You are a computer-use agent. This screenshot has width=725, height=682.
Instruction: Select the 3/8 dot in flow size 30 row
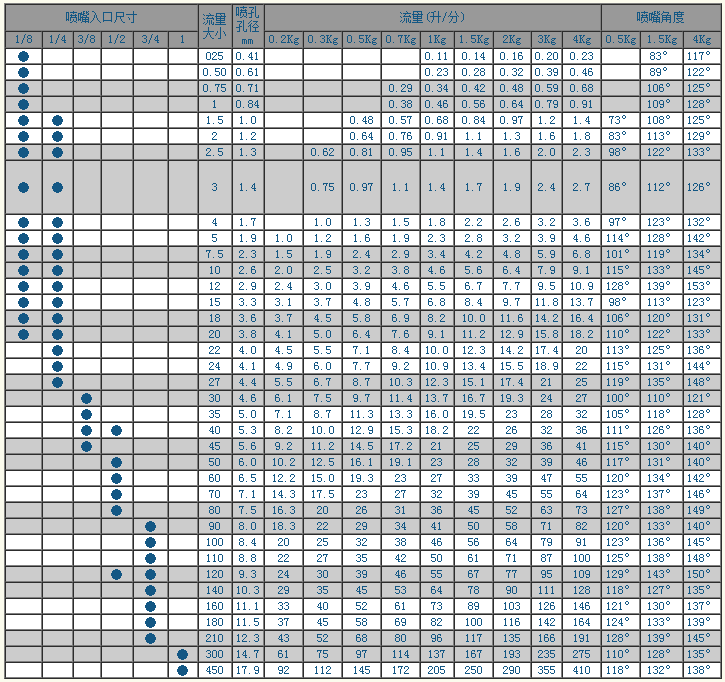point(86,398)
